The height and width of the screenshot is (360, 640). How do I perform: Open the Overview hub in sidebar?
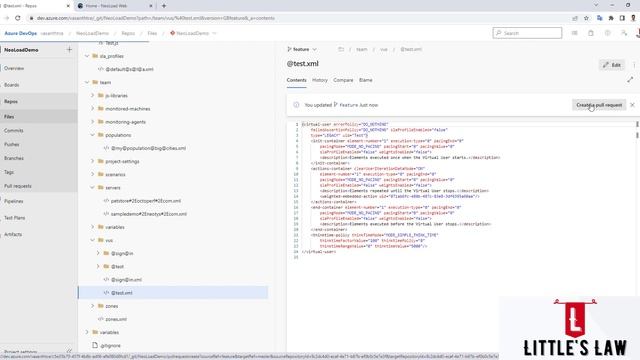click(14, 68)
